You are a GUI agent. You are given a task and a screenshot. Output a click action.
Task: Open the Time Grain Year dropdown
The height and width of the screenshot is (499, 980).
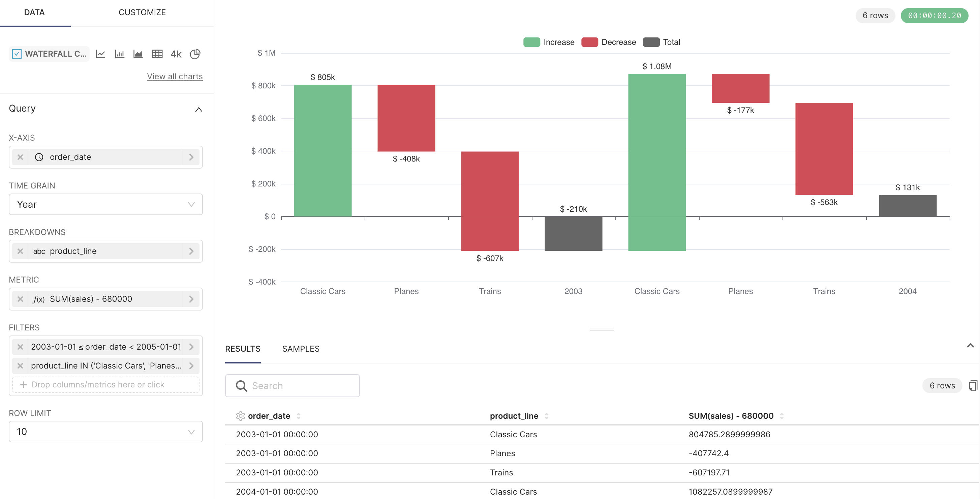[x=106, y=204]
